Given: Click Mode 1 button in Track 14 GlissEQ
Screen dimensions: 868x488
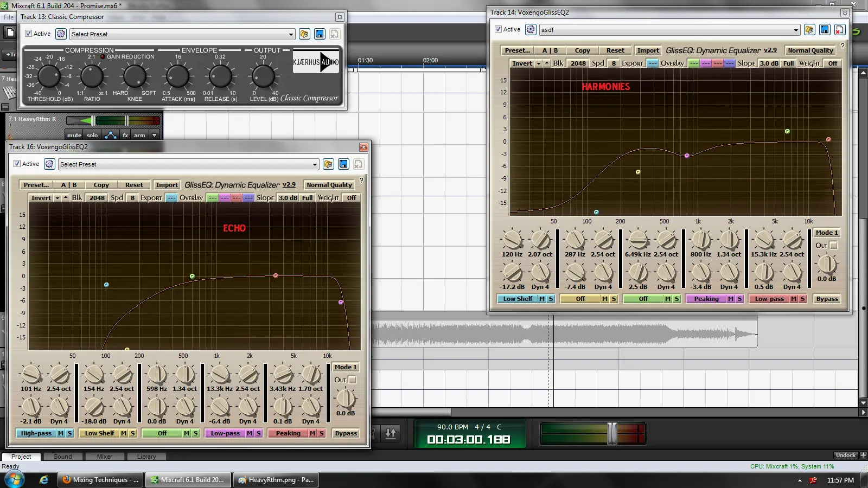Looking at the screenshot, I should pos(827,233).
